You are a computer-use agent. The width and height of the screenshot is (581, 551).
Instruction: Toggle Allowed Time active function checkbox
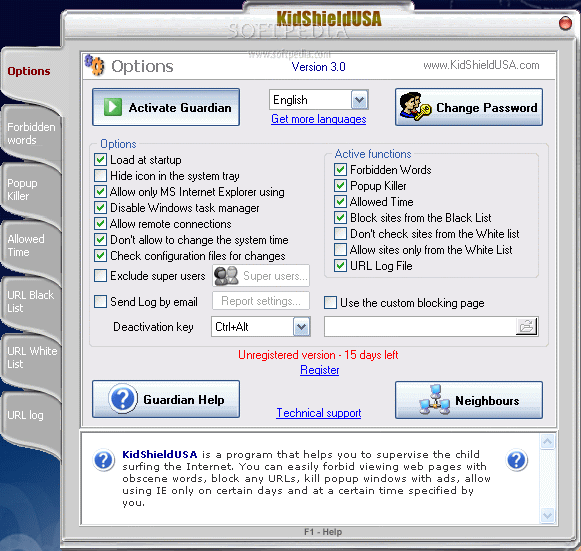pos(340,202)
